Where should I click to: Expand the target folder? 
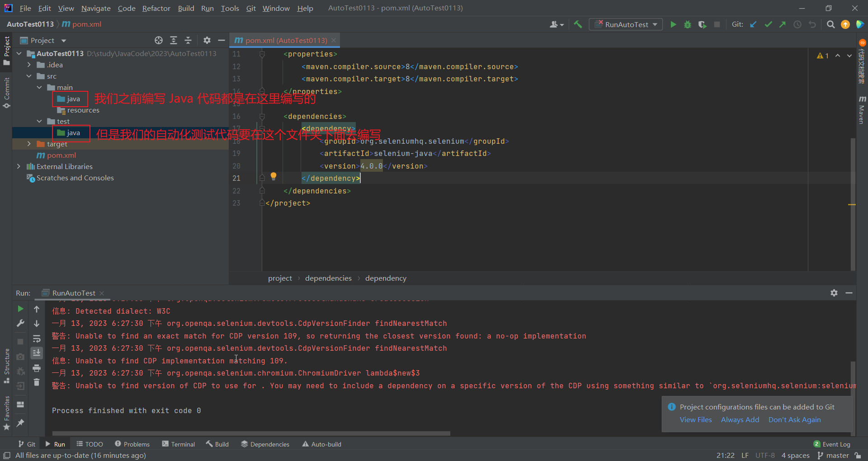[x=29, y=144]
